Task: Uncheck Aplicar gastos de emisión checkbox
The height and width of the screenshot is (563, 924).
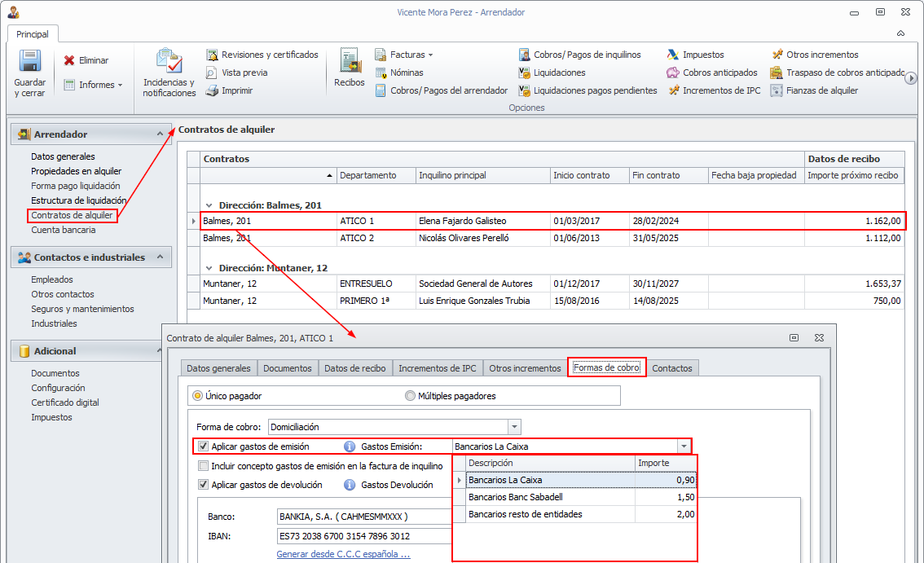Action: coord(203,446)
